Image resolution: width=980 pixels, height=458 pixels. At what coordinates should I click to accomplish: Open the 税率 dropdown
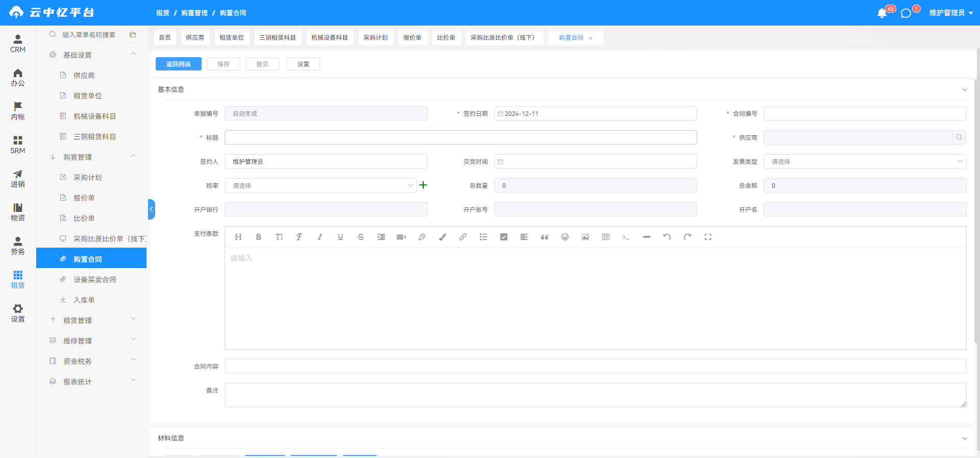click(321, 185)
